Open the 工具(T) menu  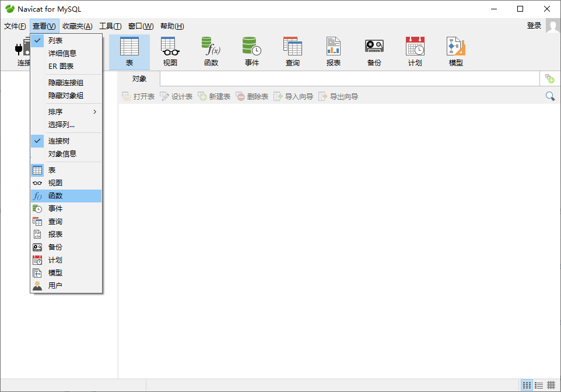(x=110, y=26)
